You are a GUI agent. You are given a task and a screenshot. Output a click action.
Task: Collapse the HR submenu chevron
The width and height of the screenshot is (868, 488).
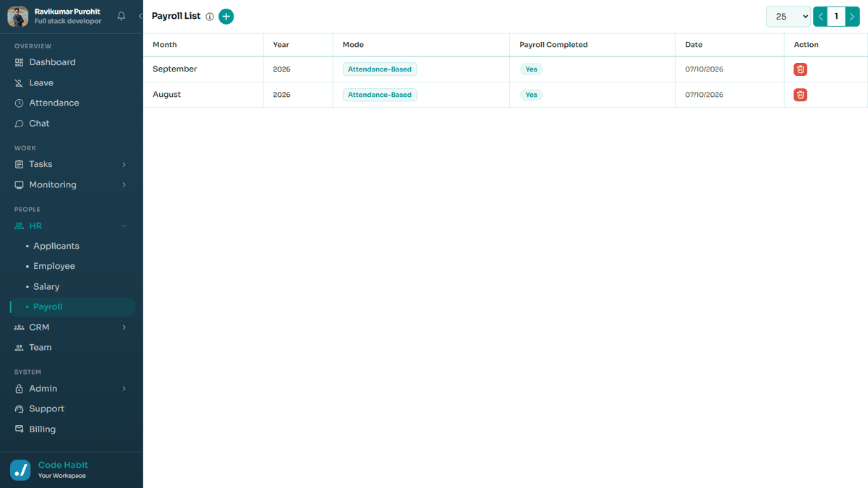[124, 226]
